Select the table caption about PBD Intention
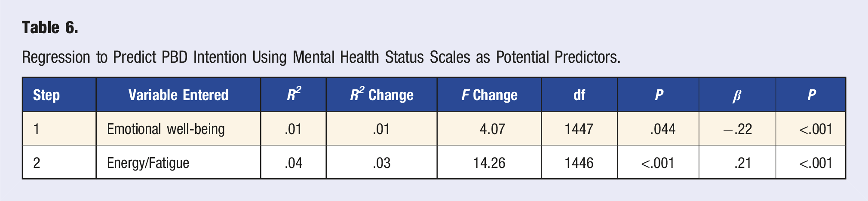The width and height of the screenshot is (868, 201). (x=321, y=57)
